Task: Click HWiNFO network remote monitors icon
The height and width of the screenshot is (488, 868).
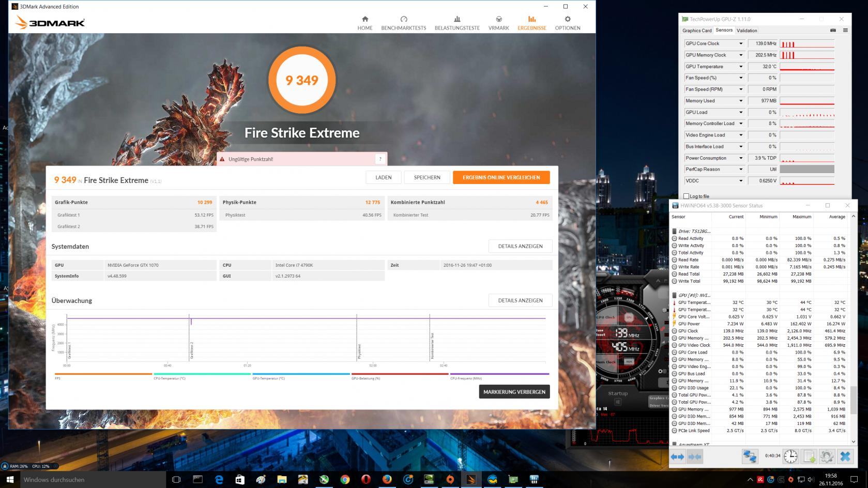Action: point(750,456)
